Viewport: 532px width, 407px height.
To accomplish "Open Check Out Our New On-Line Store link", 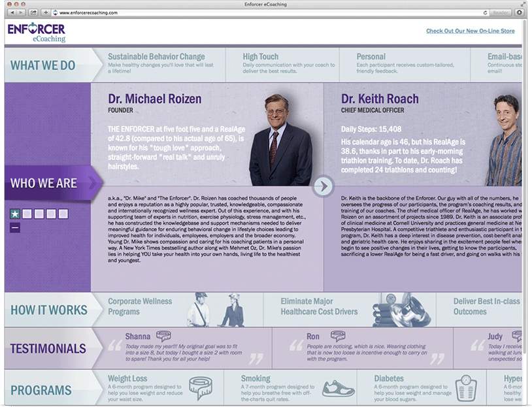I will pyautogui.click(x=470, y=31).
